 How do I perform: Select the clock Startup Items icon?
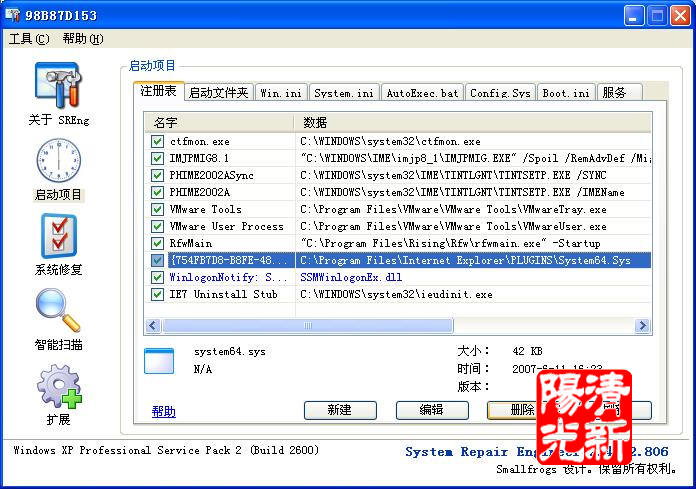pyautogui.click(x=59, y=160)
